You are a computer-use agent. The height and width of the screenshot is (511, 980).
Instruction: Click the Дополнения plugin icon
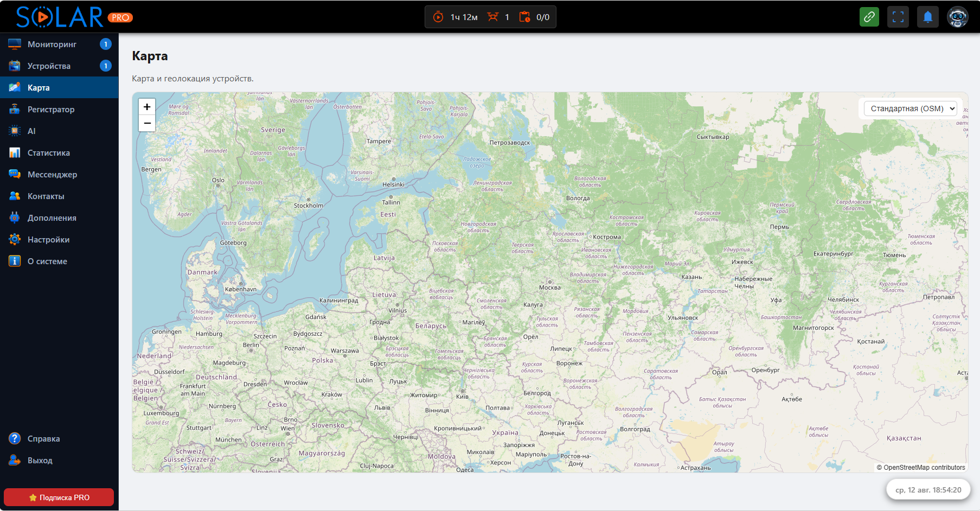[x=15, y=218]
